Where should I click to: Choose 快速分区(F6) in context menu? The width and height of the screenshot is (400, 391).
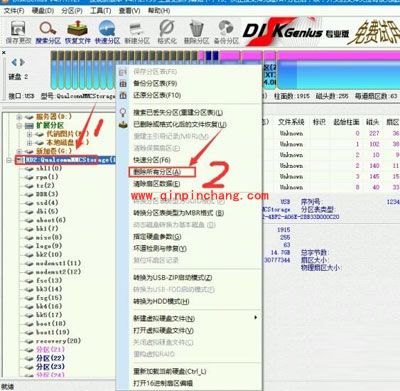coord(152,160)
